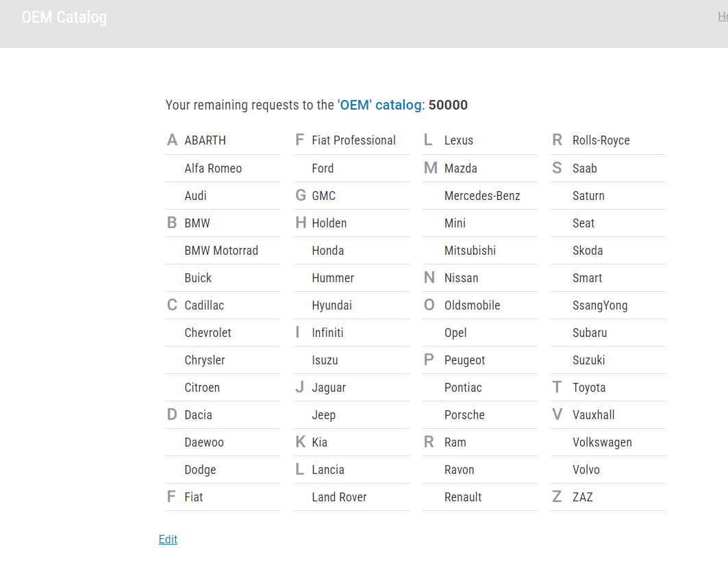
Task: Click the SsangYong brand entry
Action: pos(600,305)
